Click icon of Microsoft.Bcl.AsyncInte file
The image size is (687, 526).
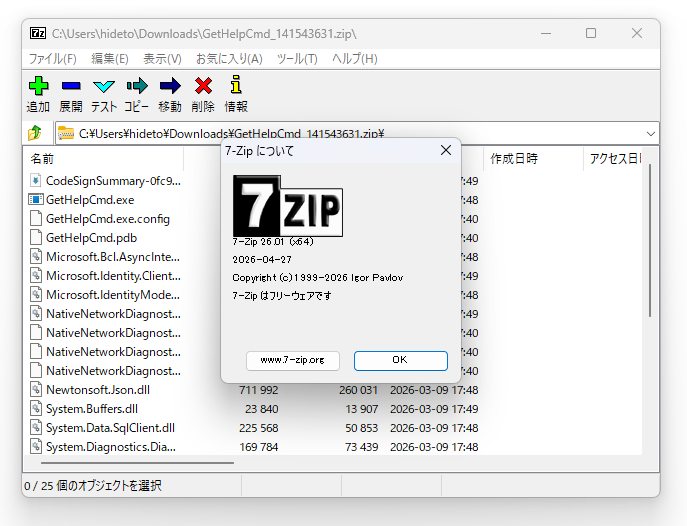(36, 257)
